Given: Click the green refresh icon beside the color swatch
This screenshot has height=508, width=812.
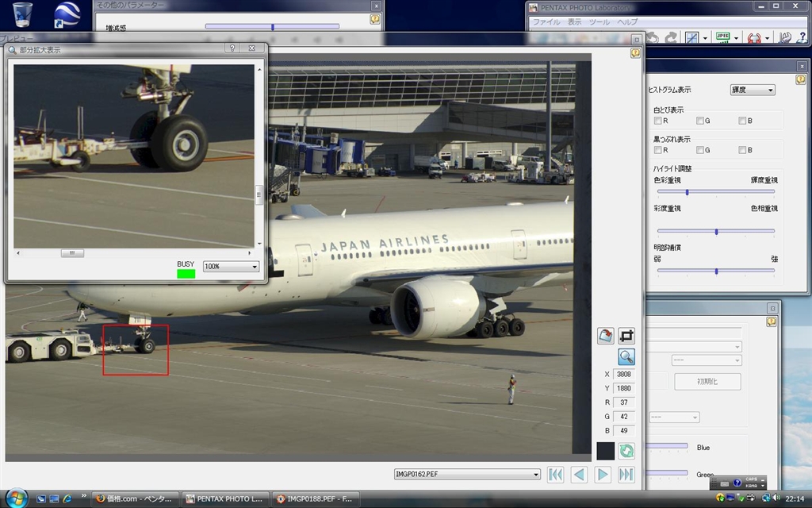Looking at the screenshot, I should 626,451.
